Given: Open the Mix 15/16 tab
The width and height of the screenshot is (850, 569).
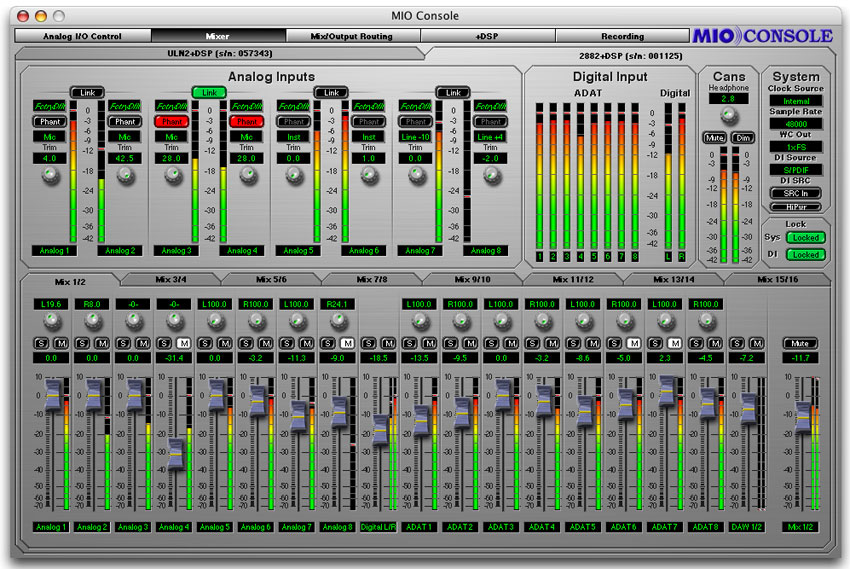Looking at the screenshot, I should pos(777,280).
